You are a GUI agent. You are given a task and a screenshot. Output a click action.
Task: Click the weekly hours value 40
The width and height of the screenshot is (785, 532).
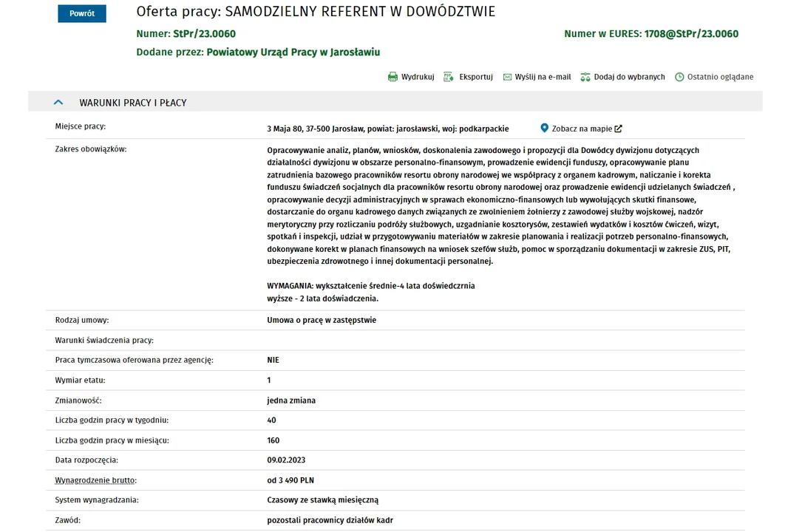coord(271,420)
